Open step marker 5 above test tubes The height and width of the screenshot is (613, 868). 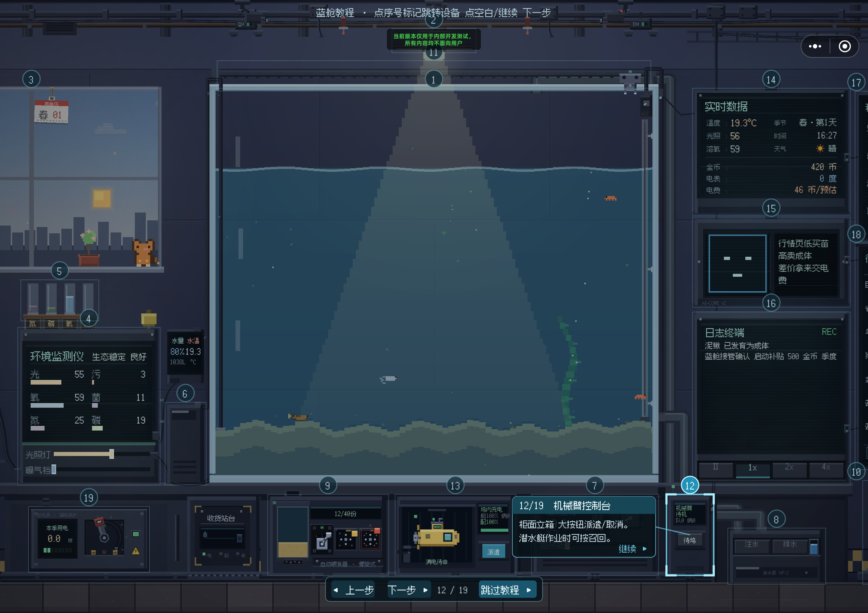(x=59, y=271)
